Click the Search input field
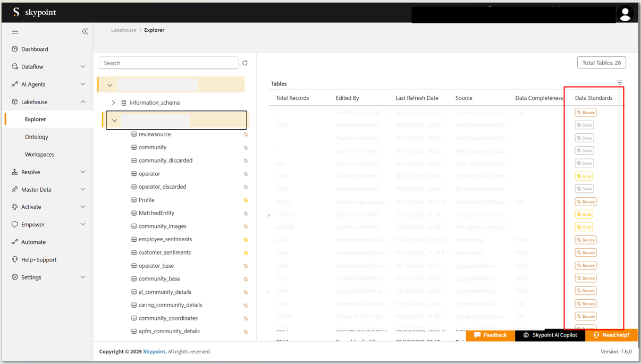 (168, 63)
